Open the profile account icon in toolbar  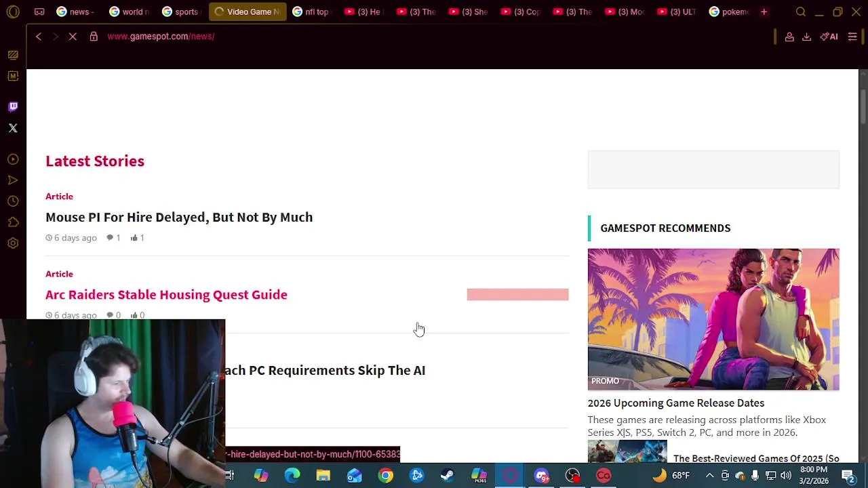(789, 37)
